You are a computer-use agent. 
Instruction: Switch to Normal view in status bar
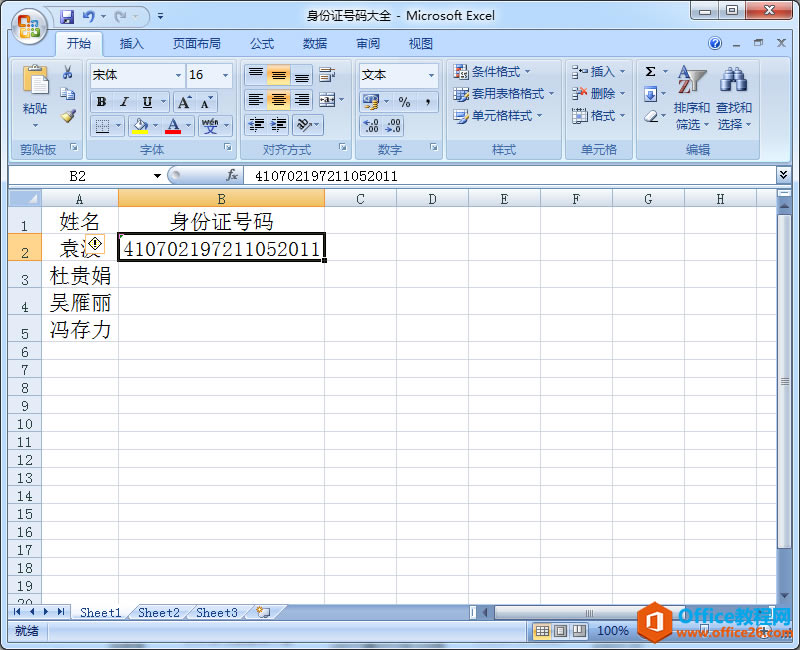(542, 631)
